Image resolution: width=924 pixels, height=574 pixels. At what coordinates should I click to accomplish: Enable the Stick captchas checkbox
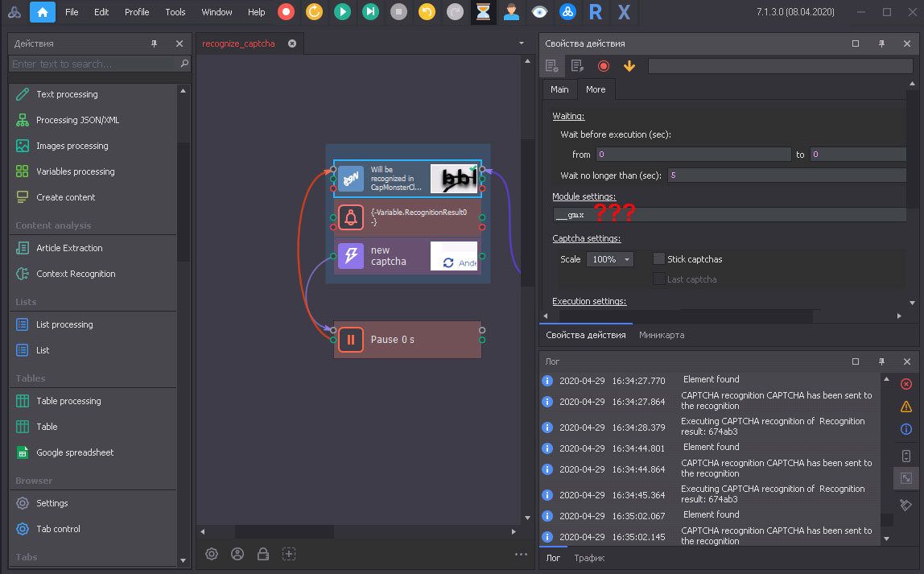point(659,259)
